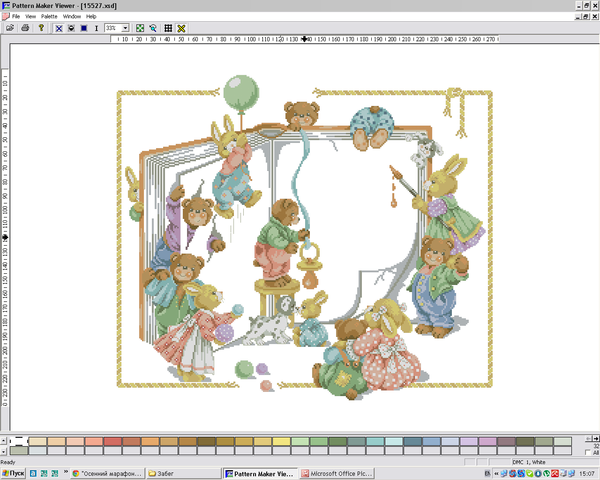Select first peach swatch in palette bar
The width and height of the screenshot is (600, 480).
37,441
